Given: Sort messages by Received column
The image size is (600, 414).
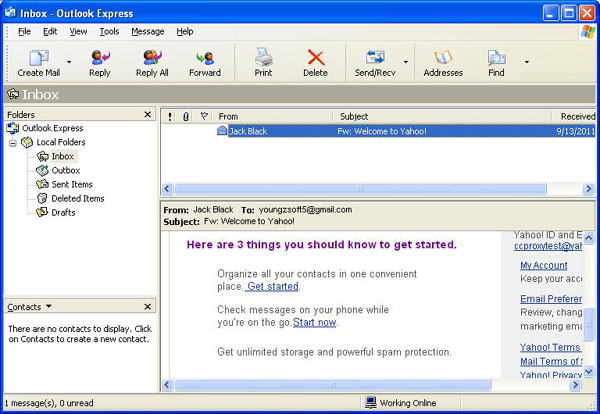Looking at the screenshot, I should click(x=574, y=116).
